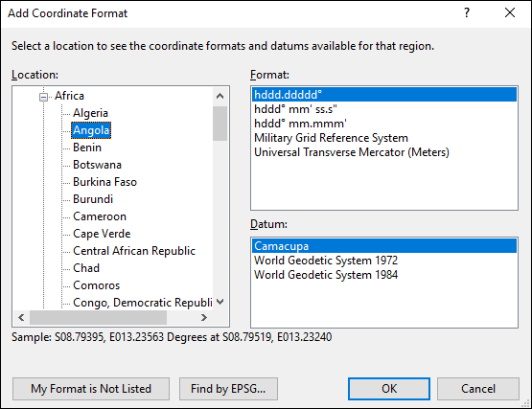Click the location list scroll up arrow
The height and width of the screenshot is (409, 532).
pyautogui.click(x=220, y=96)
